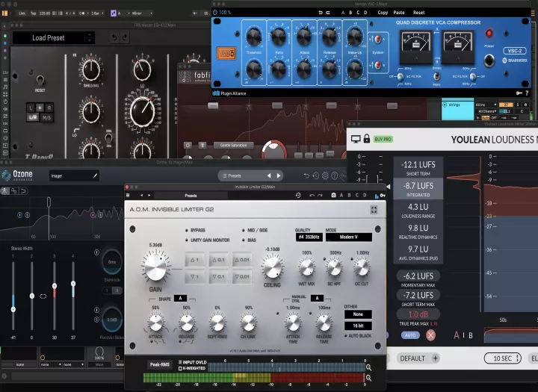Click the pencil edit icon beside Imager
The image size is (538, 392).
(x=96, y=176)
